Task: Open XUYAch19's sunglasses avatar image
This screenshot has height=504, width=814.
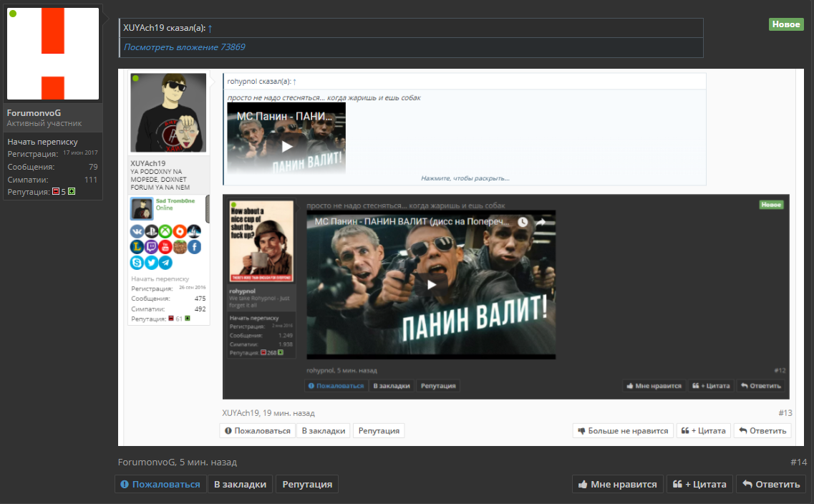Action: [168, 112]
